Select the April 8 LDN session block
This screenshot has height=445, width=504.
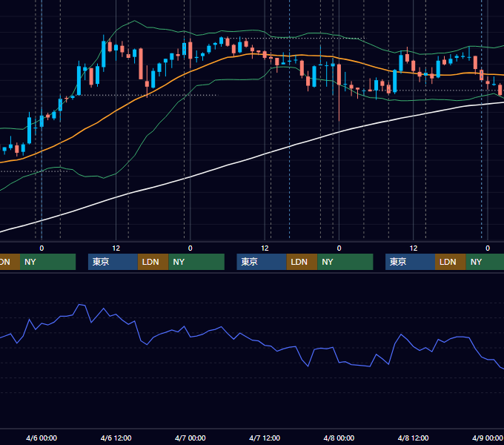[x=451, y=262]
